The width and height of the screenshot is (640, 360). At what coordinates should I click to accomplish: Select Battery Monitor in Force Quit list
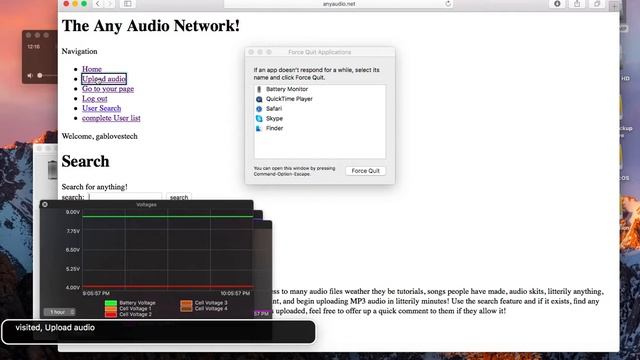coord(320,89)
